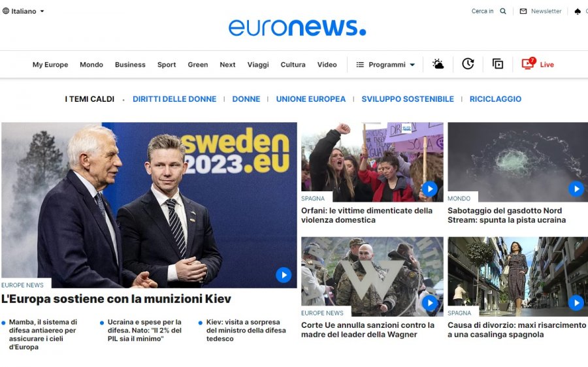This screenshot has height=367, width=588.
Task: Click the notification bell icon top right
Action: click(578, 12)
